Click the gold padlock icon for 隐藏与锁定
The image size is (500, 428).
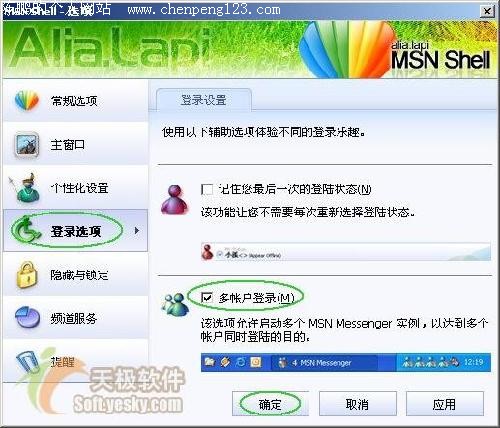[x=27, y=274]
